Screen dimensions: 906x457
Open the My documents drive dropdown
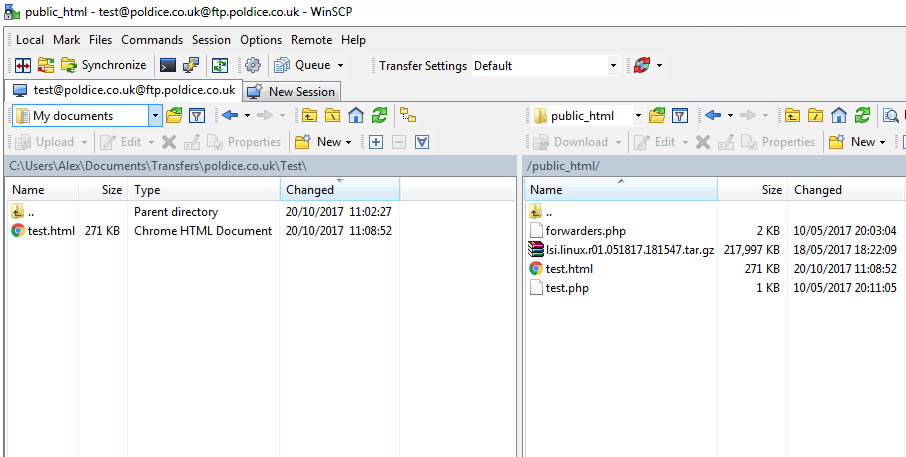[155, 115]
